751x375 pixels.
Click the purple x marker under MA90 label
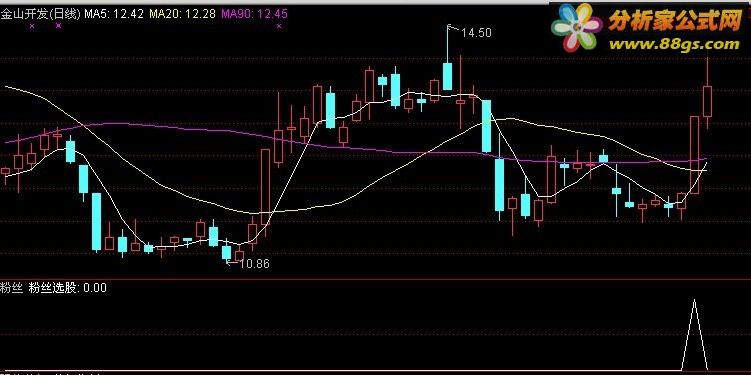(279, 26)
